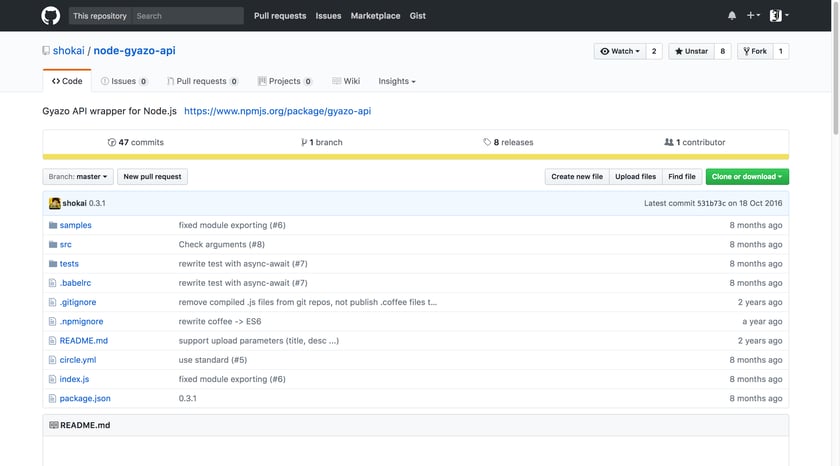
Task: Click Create new file button
Action: click(577, 177)
